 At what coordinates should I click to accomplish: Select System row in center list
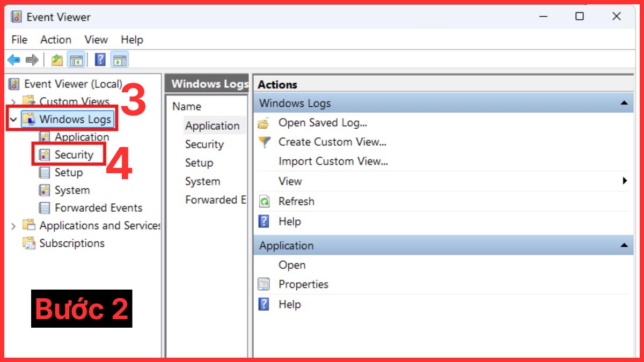202,181
